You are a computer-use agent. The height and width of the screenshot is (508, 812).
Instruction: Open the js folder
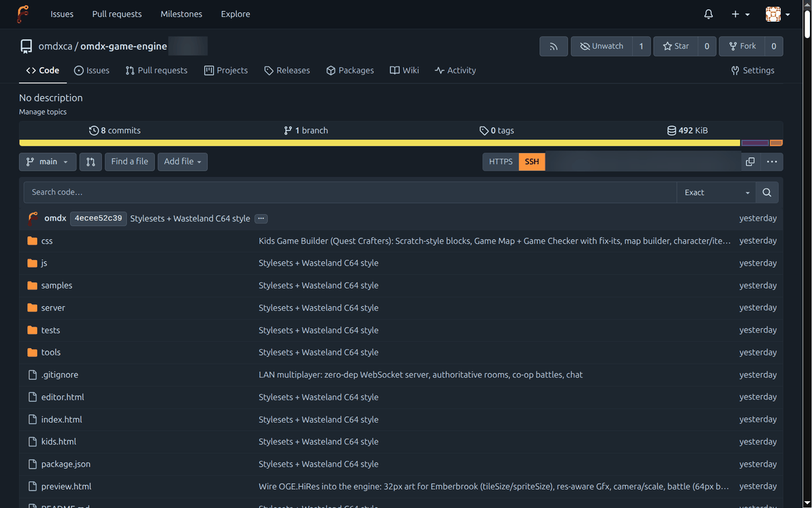coord(44,263)
